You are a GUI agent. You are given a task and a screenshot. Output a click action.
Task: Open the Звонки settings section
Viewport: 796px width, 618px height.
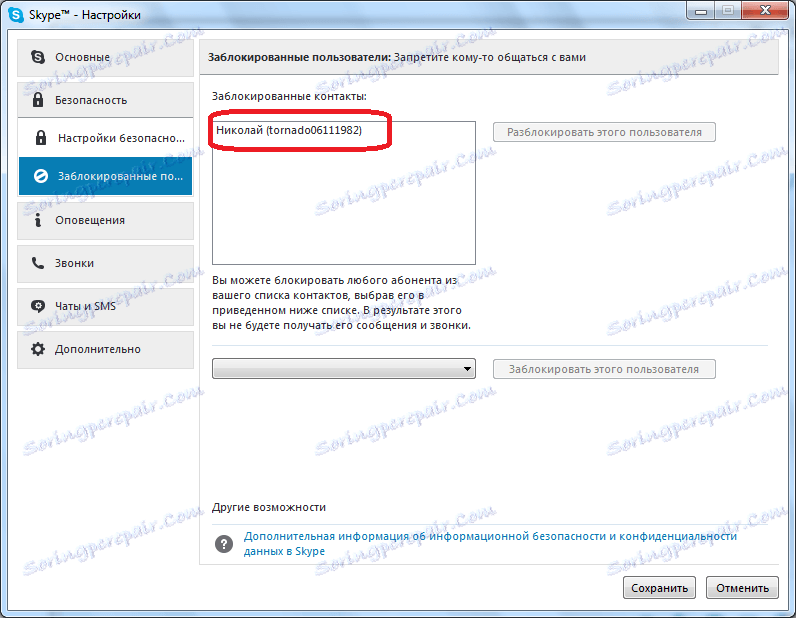[106, 263]
